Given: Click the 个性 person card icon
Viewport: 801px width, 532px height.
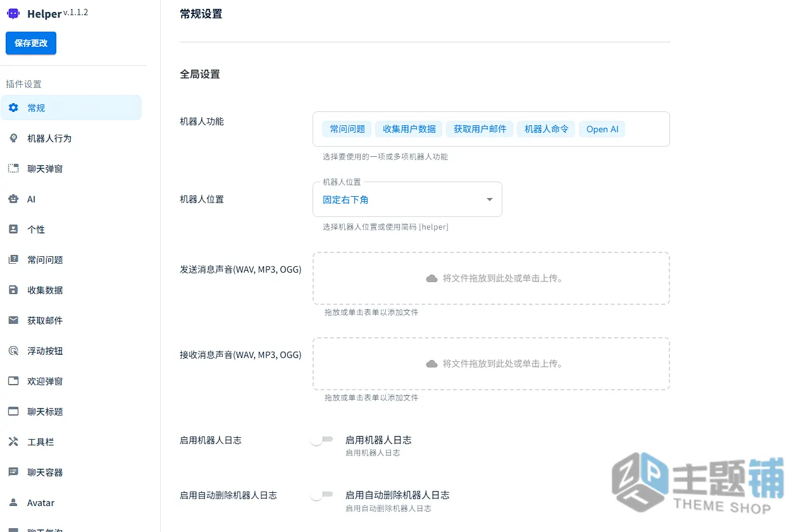Looking at the screenshot, I should pyautogui.click(x=13, y=229).
